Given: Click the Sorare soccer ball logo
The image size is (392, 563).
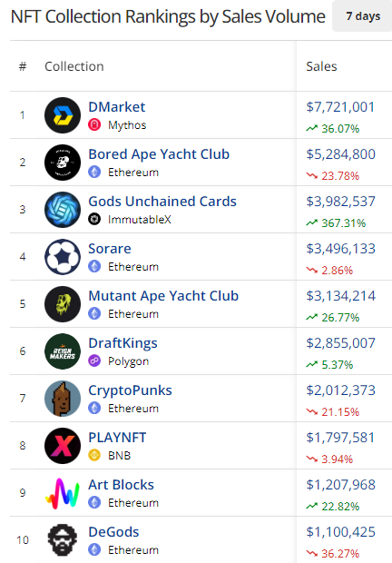Looking at the screenshot, I should 63,257.
